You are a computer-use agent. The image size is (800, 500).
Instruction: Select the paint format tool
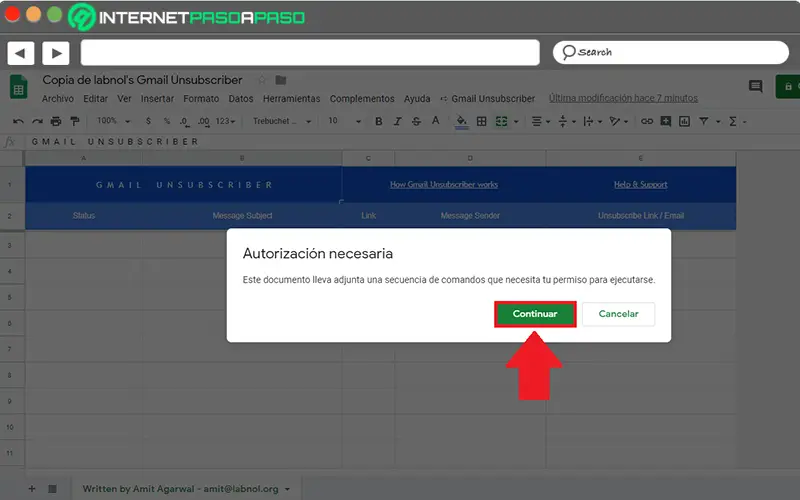pos(75,121)
